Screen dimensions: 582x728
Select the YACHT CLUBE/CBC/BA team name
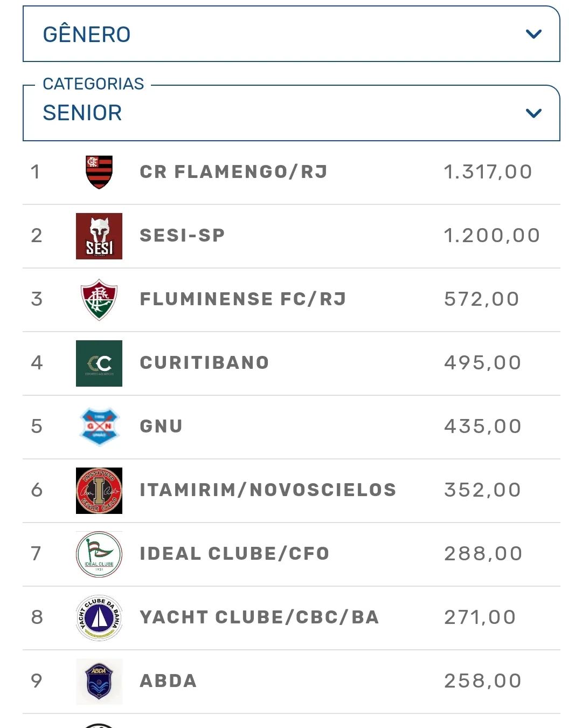(x=259, y=617)
